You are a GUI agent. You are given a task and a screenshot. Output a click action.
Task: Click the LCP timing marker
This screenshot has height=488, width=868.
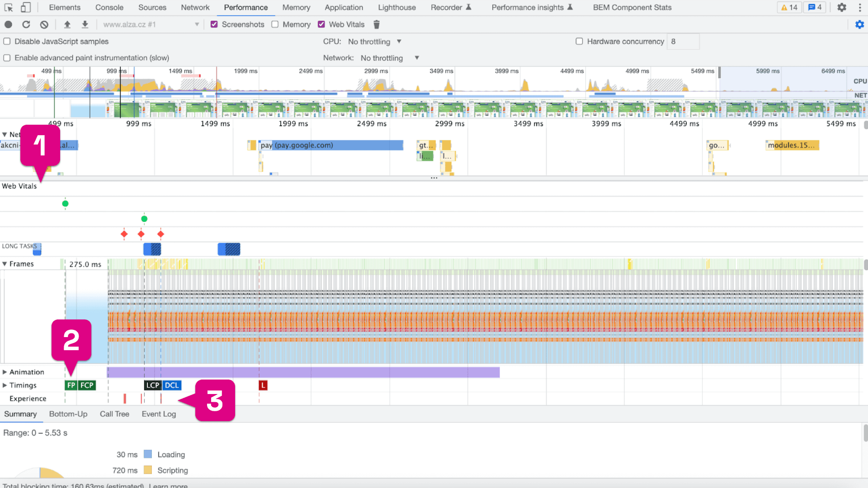click(151, 385)
